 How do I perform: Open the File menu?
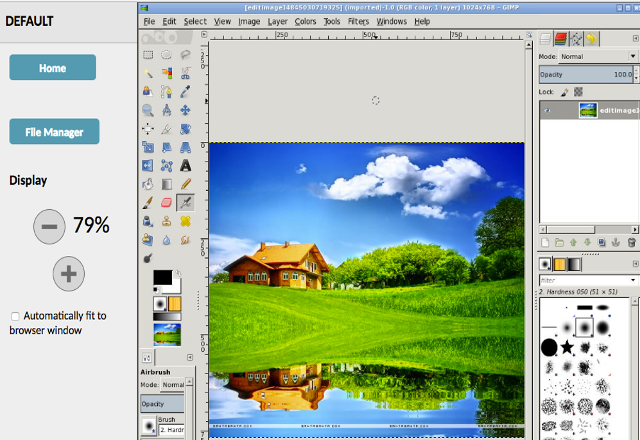point(149,21)
